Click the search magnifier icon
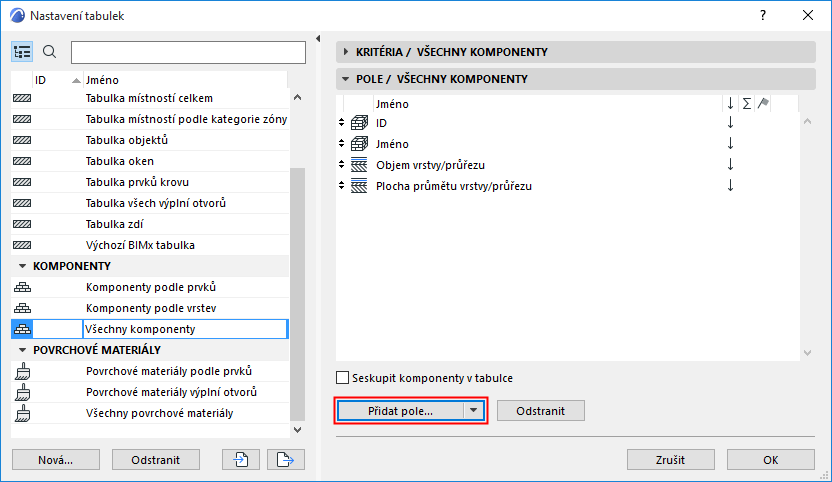832x482 pixels. point(50,52)
